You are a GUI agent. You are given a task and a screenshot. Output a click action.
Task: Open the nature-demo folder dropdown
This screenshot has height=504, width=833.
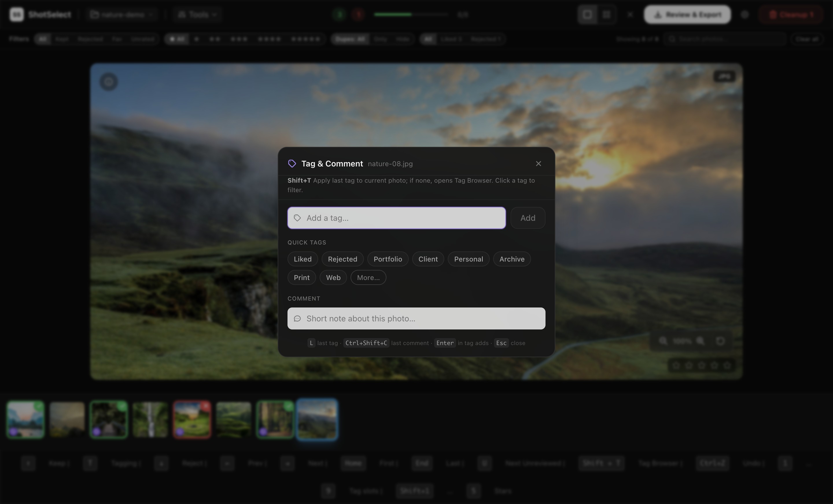122,14
